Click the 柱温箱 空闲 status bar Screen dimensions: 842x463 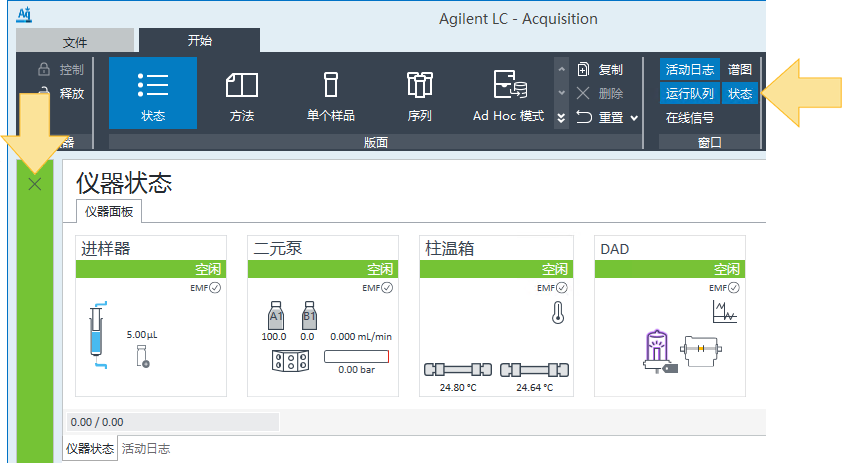(x=496, y=269)
